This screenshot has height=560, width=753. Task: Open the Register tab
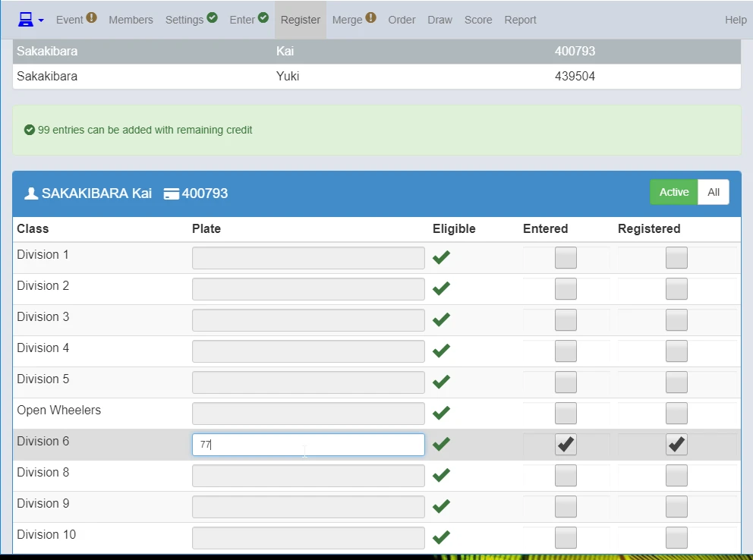tap(300, 20)
